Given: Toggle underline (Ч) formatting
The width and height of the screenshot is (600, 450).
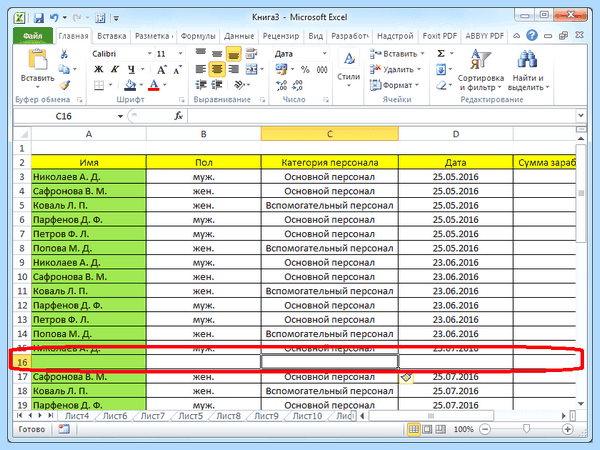Looking at the screenshot, I should 131,69.
